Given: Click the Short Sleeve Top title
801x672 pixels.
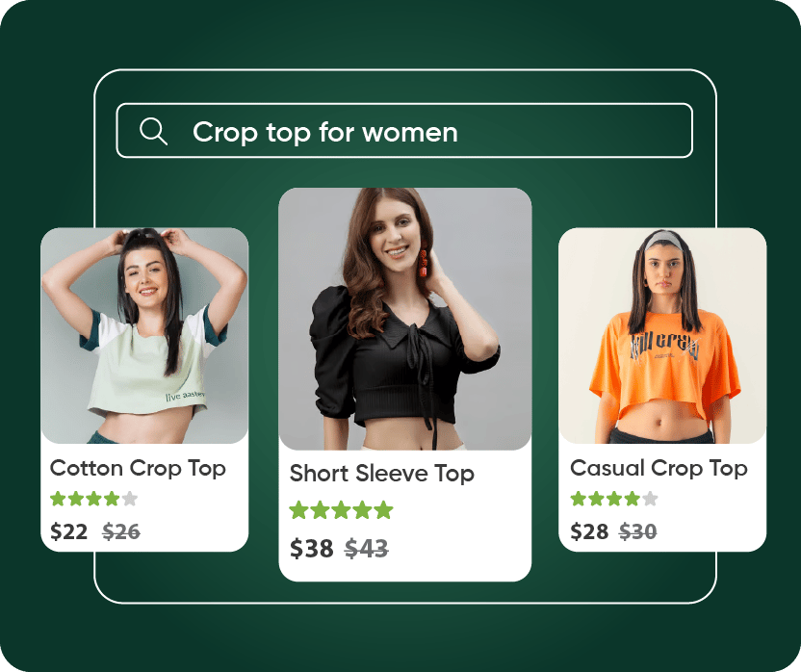Looking at the screenshot, I should click(381, 474).
